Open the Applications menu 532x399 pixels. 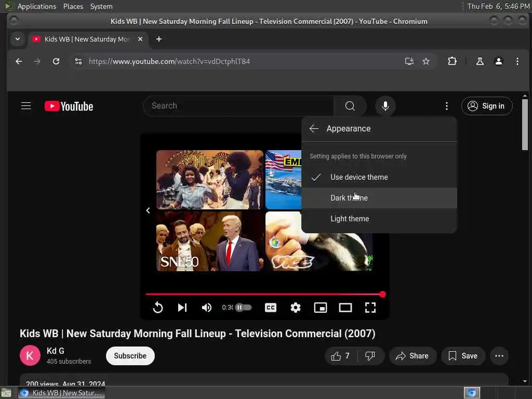pyautogui.click(x=37, y=6)
